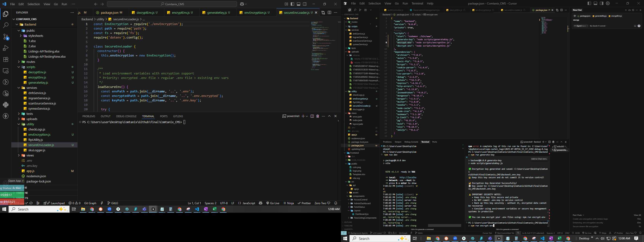This screenshot has height=242, width=644.
Task: Expand the Past Chats section in Cursor
Action: [x=578, y=215]
